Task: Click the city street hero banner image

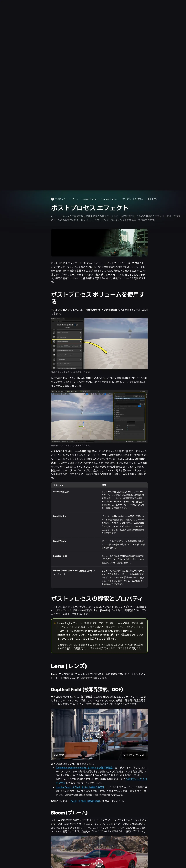Action: click(99, 243)
